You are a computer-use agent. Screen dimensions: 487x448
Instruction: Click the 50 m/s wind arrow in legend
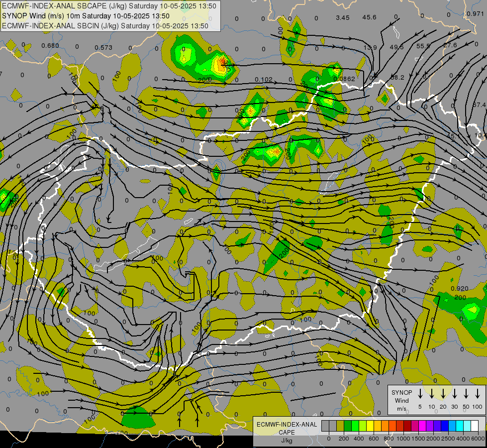coord(466,394)
